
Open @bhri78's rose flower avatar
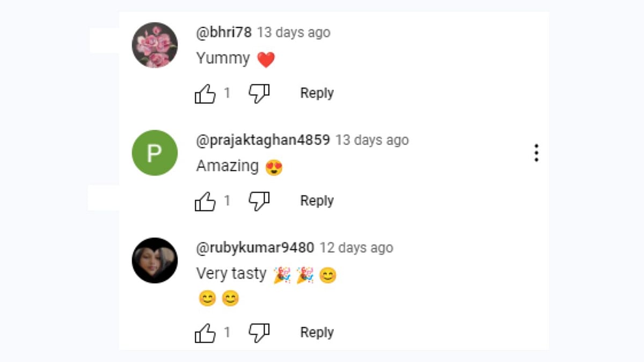155,45
